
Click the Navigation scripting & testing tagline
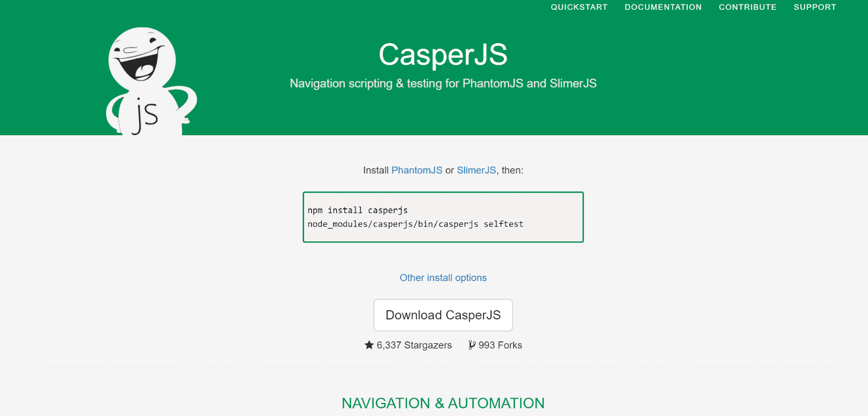[443, 84]
